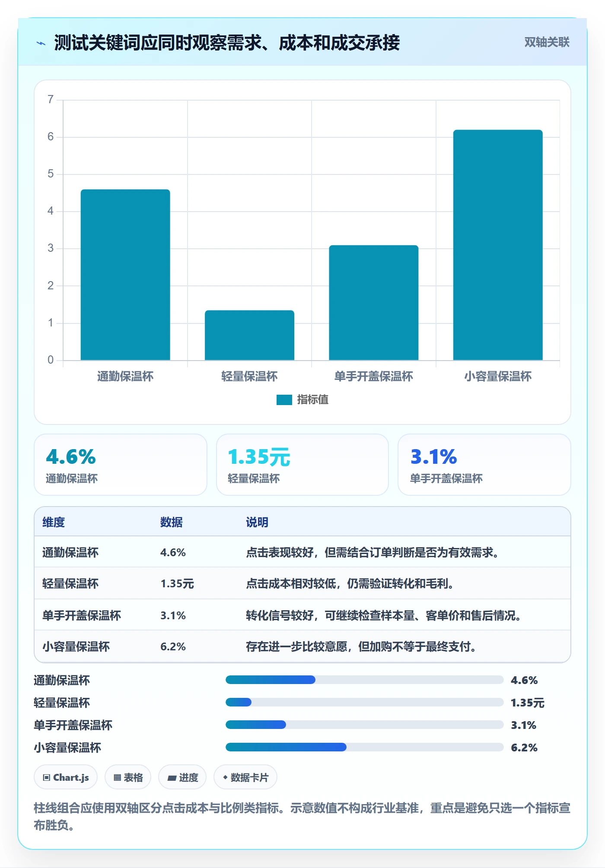
Task: Click the 4.6% value in table
Action: coord(173,552)
